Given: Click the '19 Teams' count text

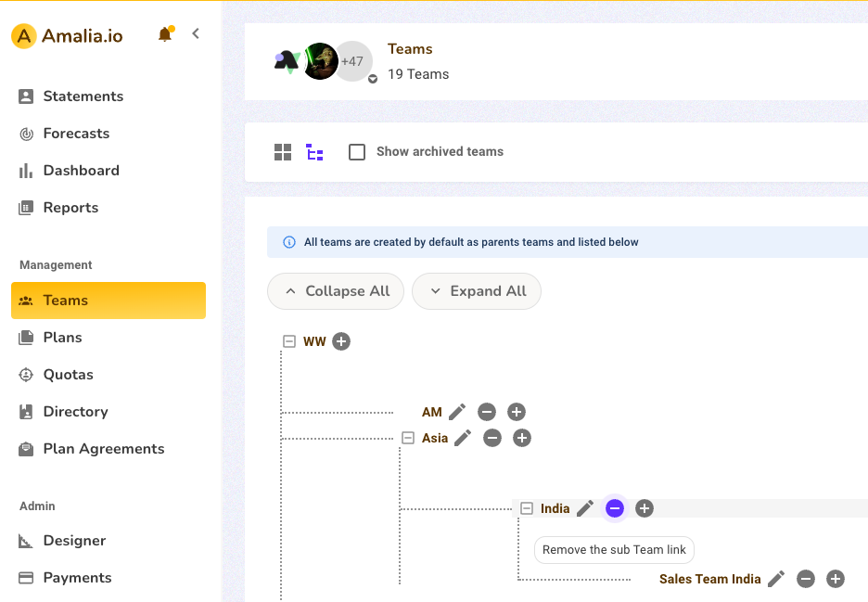Looking at the screenshot, I should [418, 74].
